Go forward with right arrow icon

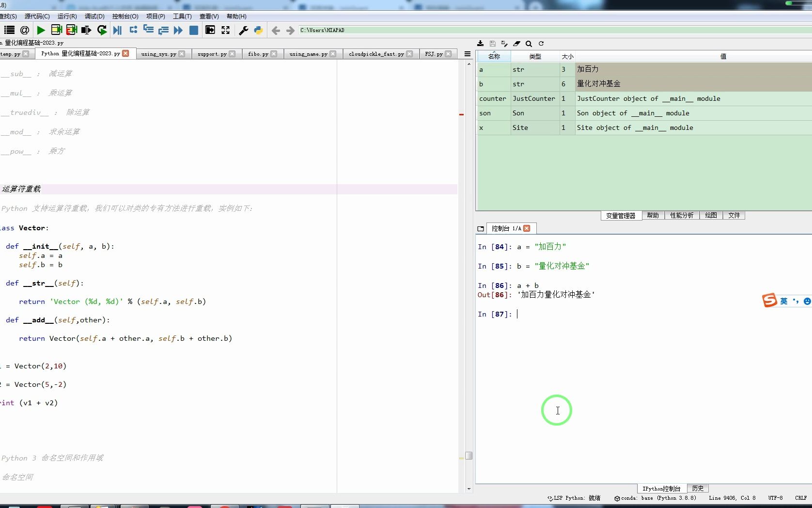(290, 31)
